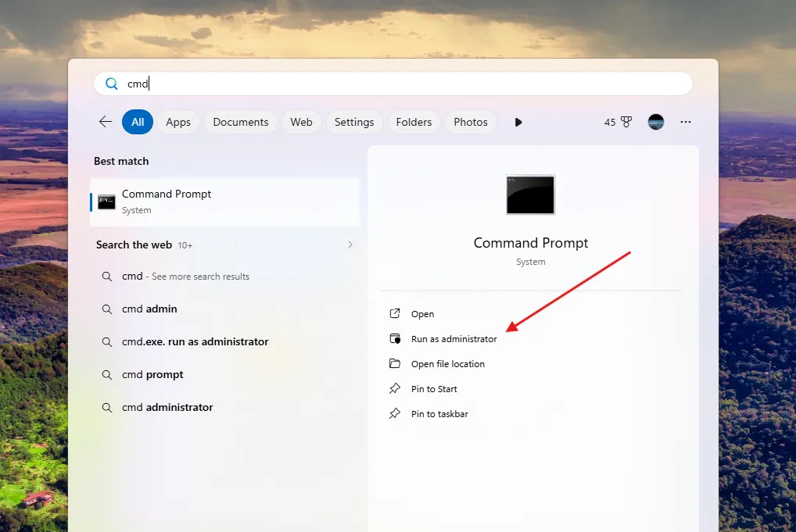This screenshot has width=796, height=532.
Task: Click the pin icon beside Pin to taskbar
Action: (394, 413)
